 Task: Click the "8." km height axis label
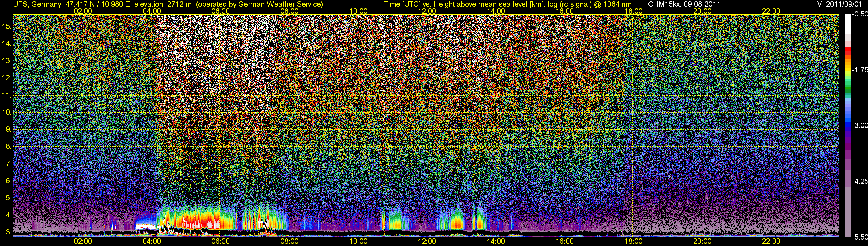[x=9, y=147]
